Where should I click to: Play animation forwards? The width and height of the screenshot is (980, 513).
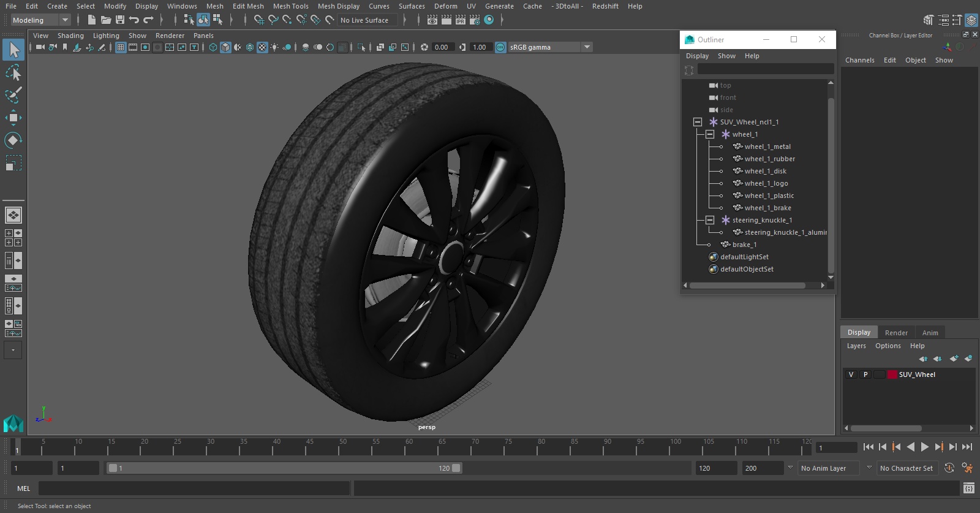coord(925,447)
